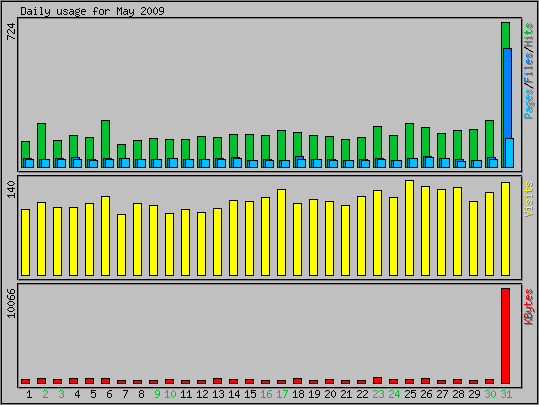The image size is (539, 405).
Task: Click the Hits legend text
Action: coord(529,35)
